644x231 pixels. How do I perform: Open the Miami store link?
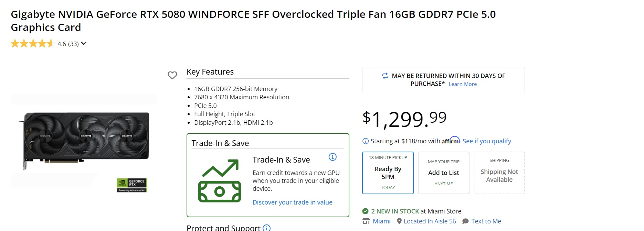[382, 221]
